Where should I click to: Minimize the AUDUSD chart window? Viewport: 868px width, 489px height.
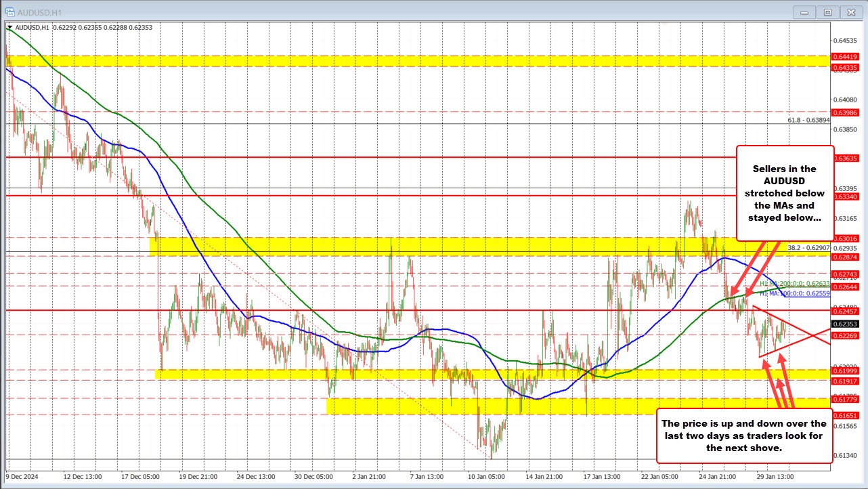pos(804,12)
